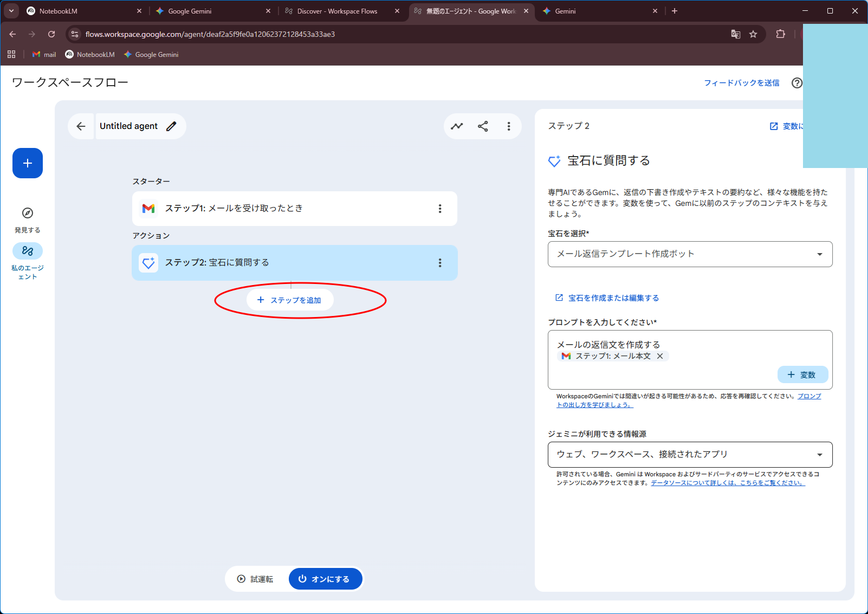Click ステップを追加 button
The height and width of the screenshot is (614, 868).
pos(290,300)
